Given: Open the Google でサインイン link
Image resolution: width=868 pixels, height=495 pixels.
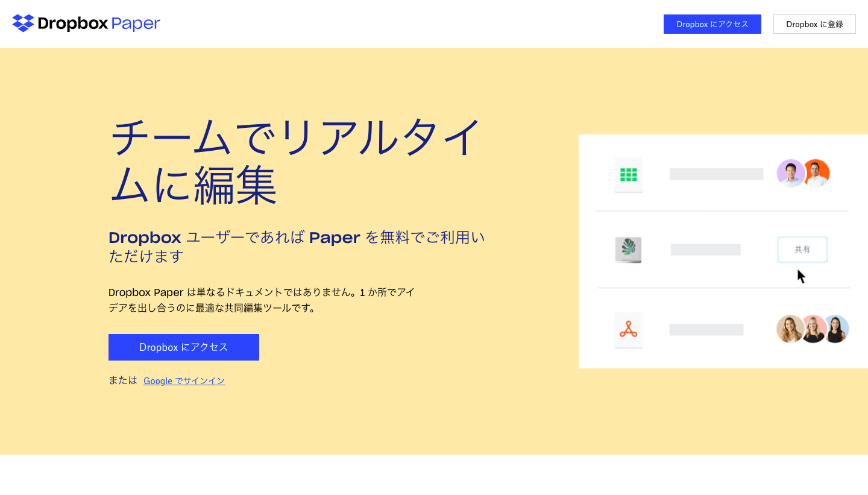Looking at the screenshot, I should tap(184, 380).
